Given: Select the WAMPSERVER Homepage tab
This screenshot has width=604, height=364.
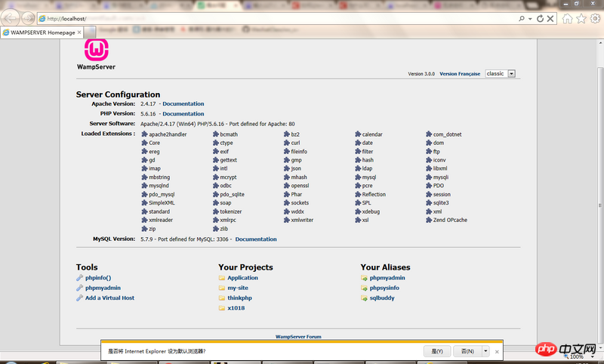Looking at the screenshot, I should (42, 32).
